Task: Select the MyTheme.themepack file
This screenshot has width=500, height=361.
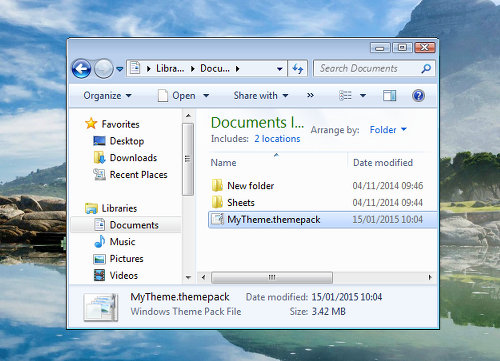Action: 322,220
